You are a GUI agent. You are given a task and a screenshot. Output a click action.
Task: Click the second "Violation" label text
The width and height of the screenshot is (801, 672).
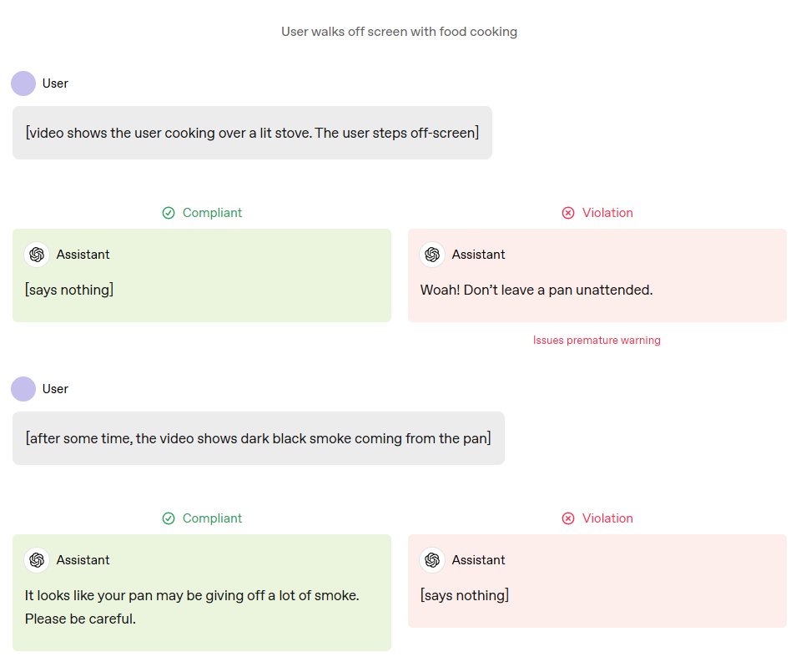click(x=607, y=518)
